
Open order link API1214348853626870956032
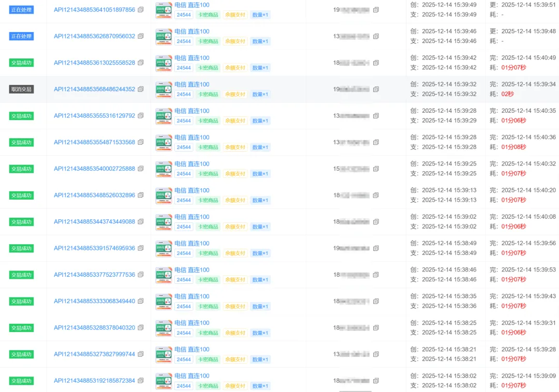(x=94, y=37)
